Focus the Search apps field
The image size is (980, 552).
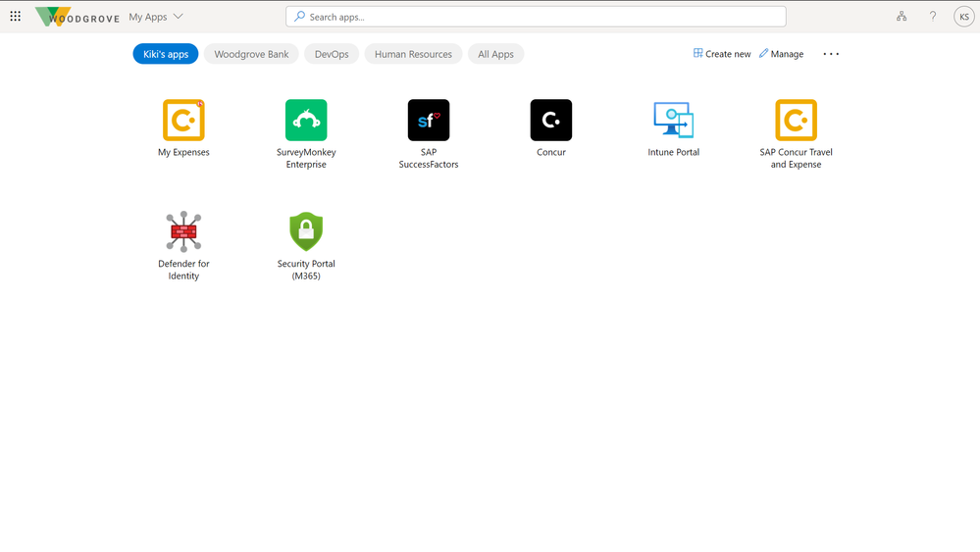pyautogui.click(x=536, y=17)
